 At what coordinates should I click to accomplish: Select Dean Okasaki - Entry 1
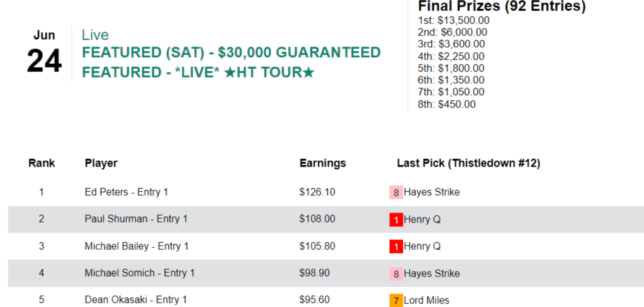point(135,300)
